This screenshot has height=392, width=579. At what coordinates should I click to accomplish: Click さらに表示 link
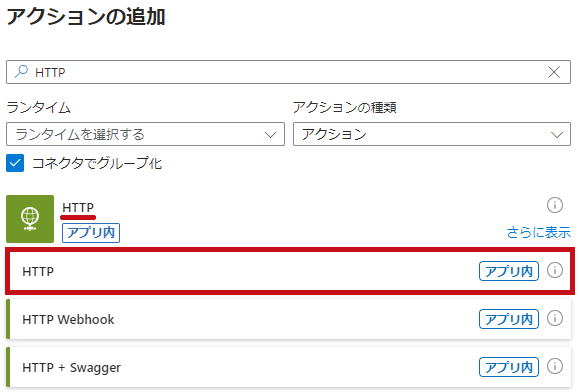point(538,233)
